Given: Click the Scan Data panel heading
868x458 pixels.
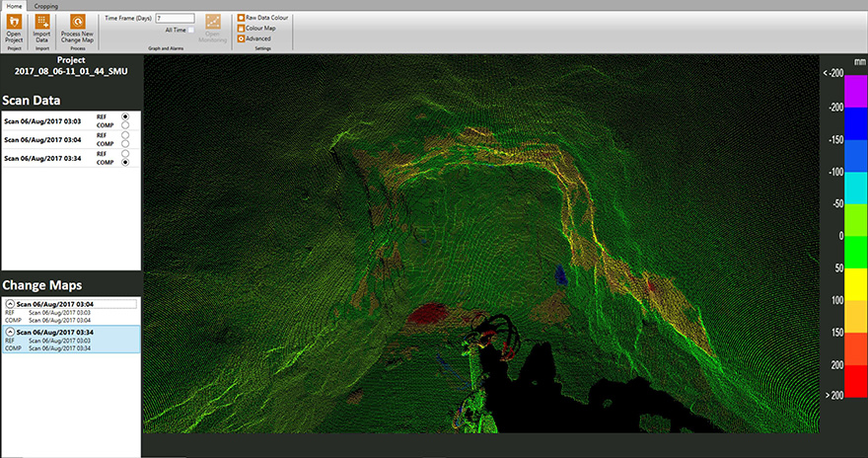Looking at the screenshot, I should click(31, 101).
